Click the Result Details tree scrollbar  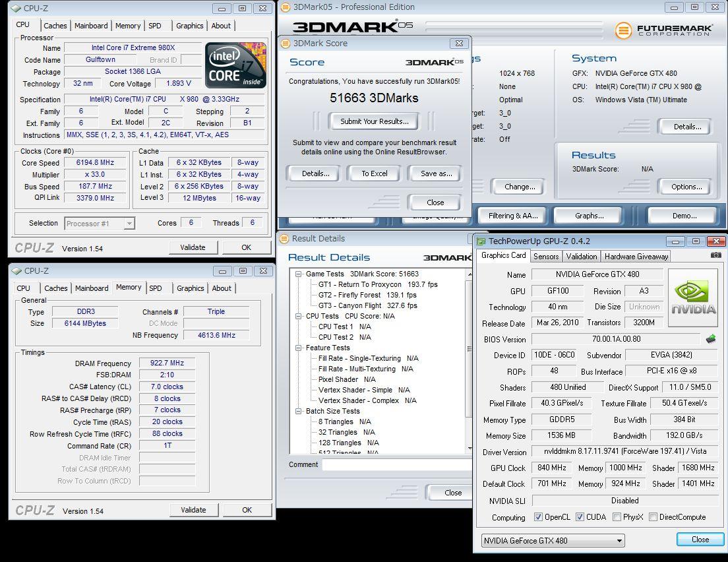pyautogui.click(x=470, y=361)
